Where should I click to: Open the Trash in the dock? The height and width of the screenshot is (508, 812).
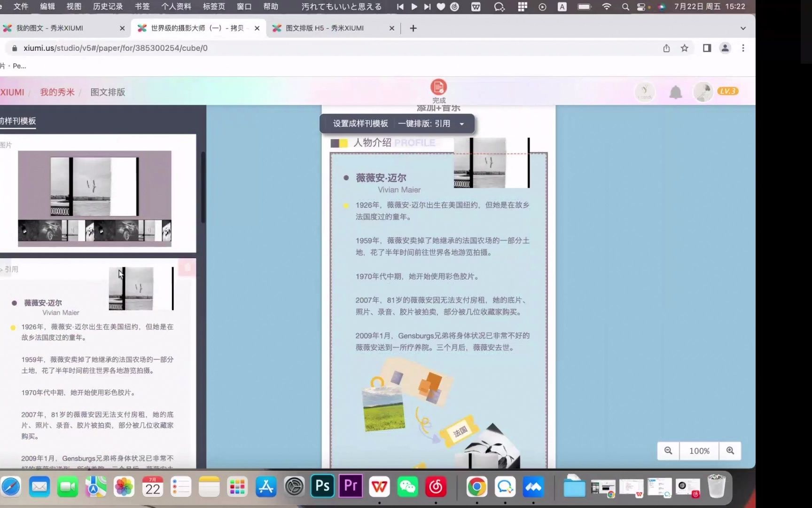[x=717, y=486]
